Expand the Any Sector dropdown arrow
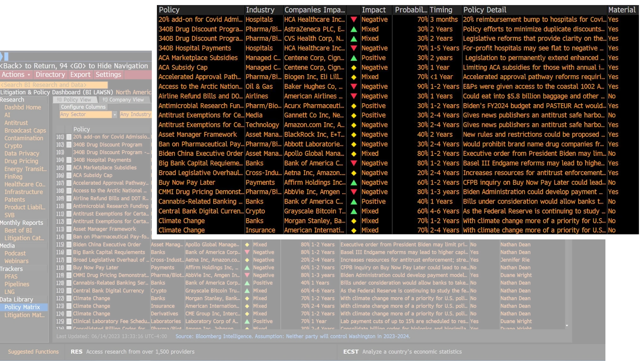Screen dimensions: 644x361 115,115
